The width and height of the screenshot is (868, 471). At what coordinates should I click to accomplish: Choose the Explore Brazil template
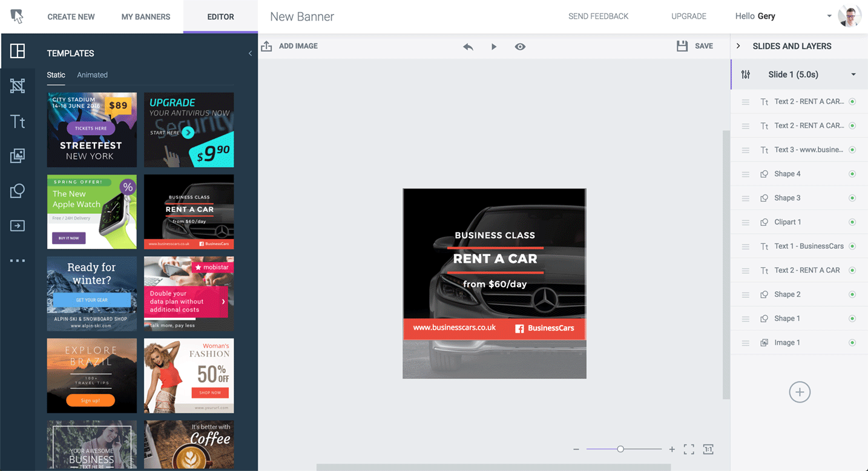pyautogui.click(x=92, y=375)
